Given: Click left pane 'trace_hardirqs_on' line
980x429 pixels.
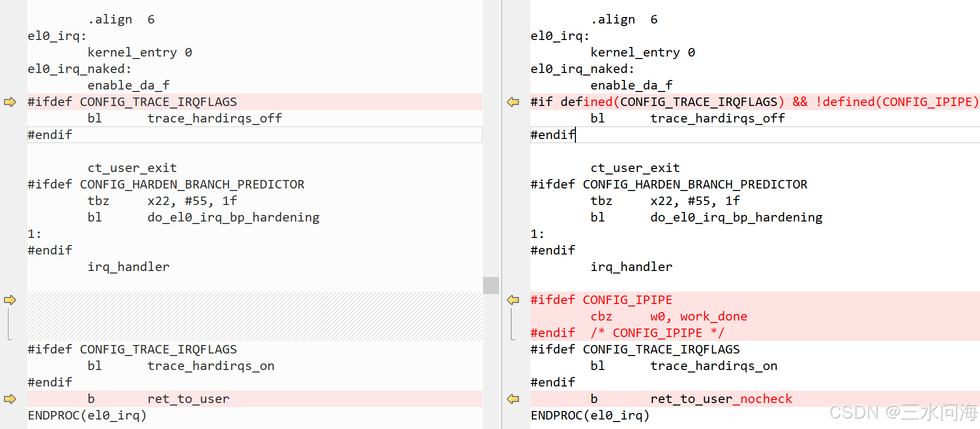Looking at the screenshot, I should tap(181, 366).
